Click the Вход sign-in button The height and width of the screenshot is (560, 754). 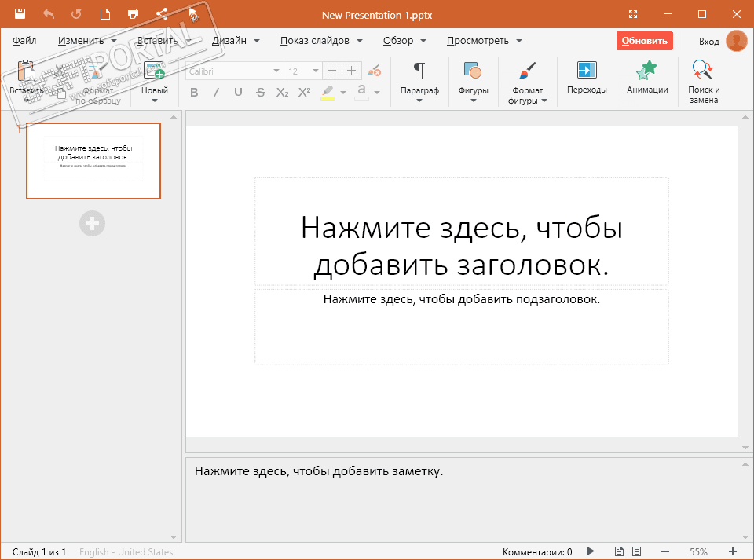pos(709,41)
